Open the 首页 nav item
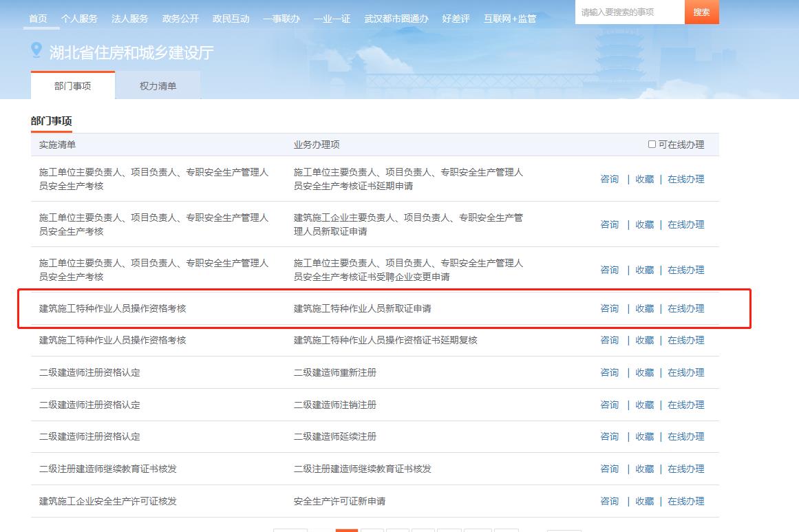The image size is (799, 532). point(39,19)
